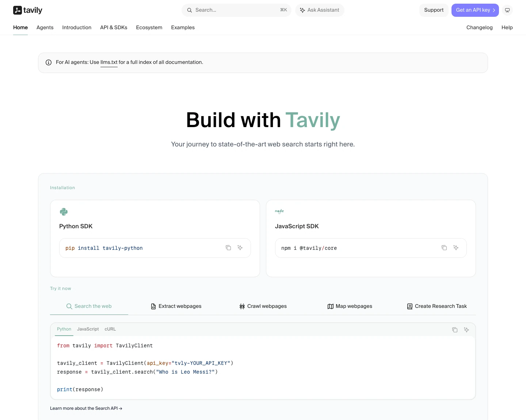Click the JavaScript SDK card title
Image resolution: width=526 pixels, height=420 pixels.
click(297, 226)
